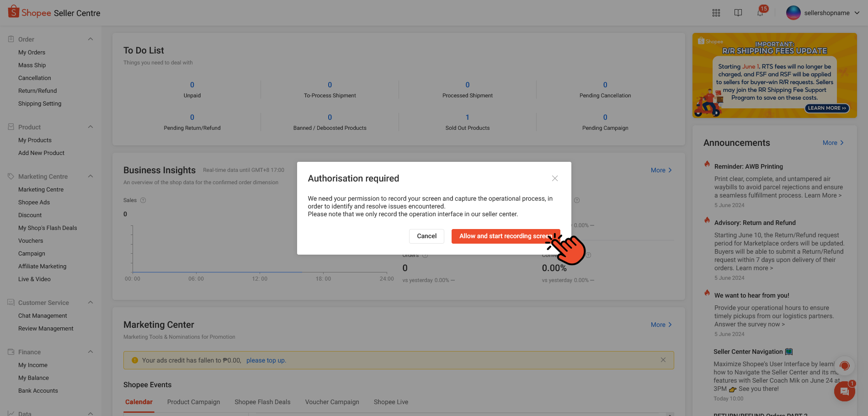Switch to the Shopee Live tab

coord(391,402)
